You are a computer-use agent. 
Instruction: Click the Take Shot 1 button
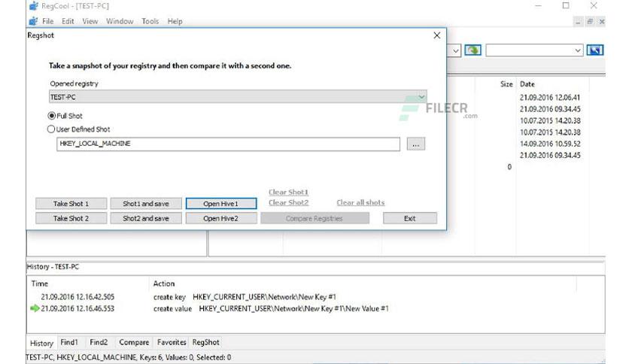71,204
